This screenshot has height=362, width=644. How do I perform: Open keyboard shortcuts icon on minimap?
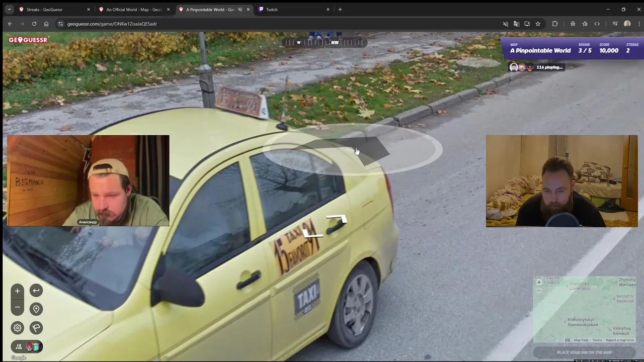click(x=568, y=340)
